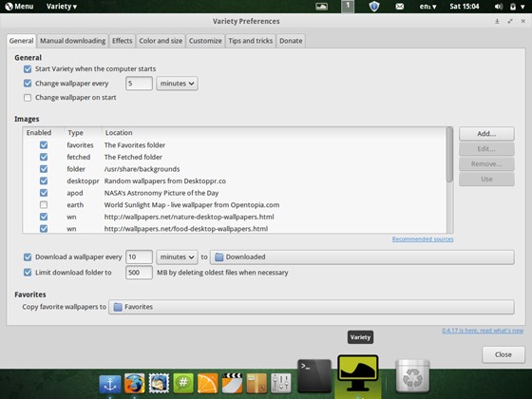Switch to the Customize tab

pos(205,41)
